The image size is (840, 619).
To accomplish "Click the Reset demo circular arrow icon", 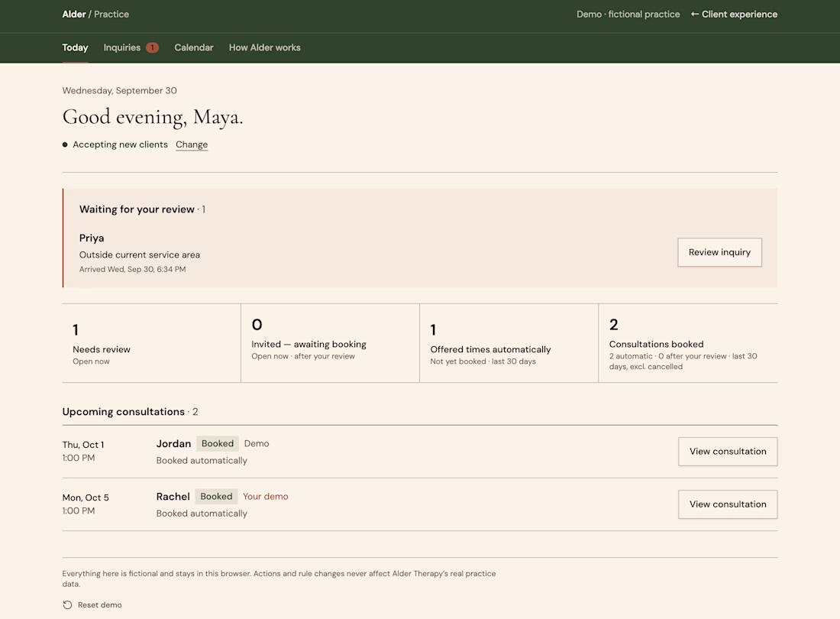I will [x=67, y=605].
